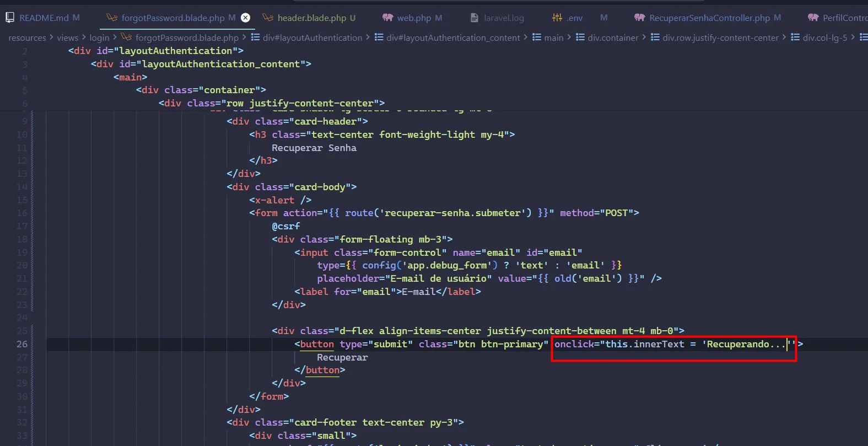Click the laravel.log tab's file icon
The width and height of the screenshot is (868, 446).
[x=475, y=18]
